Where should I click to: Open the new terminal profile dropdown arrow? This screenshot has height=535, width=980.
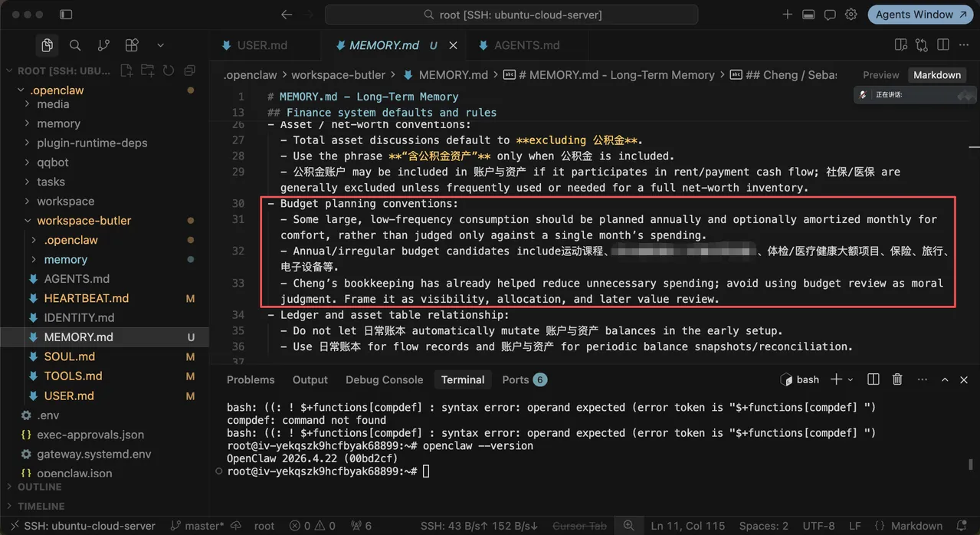click(852, 379)
